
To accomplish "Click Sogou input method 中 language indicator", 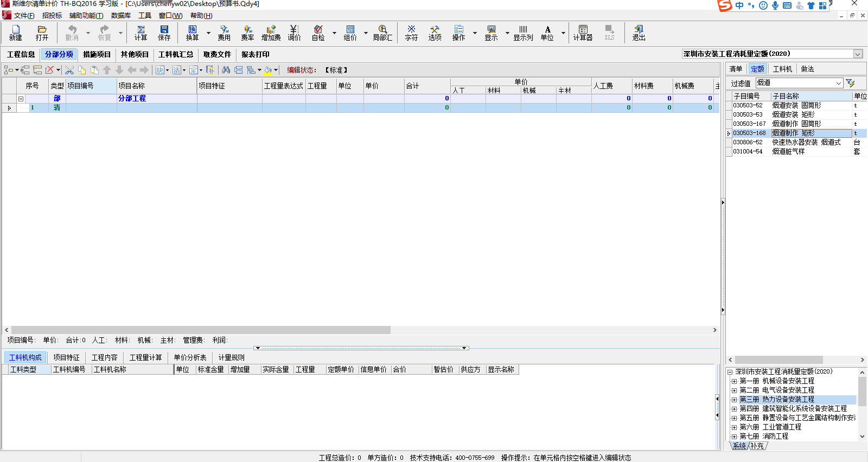I will [739, 5].
